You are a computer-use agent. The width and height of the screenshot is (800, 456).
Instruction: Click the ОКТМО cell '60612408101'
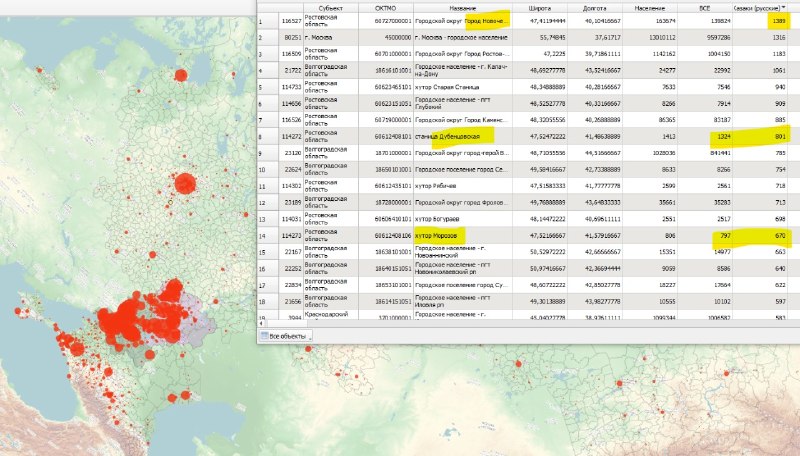tap(386, 137)
